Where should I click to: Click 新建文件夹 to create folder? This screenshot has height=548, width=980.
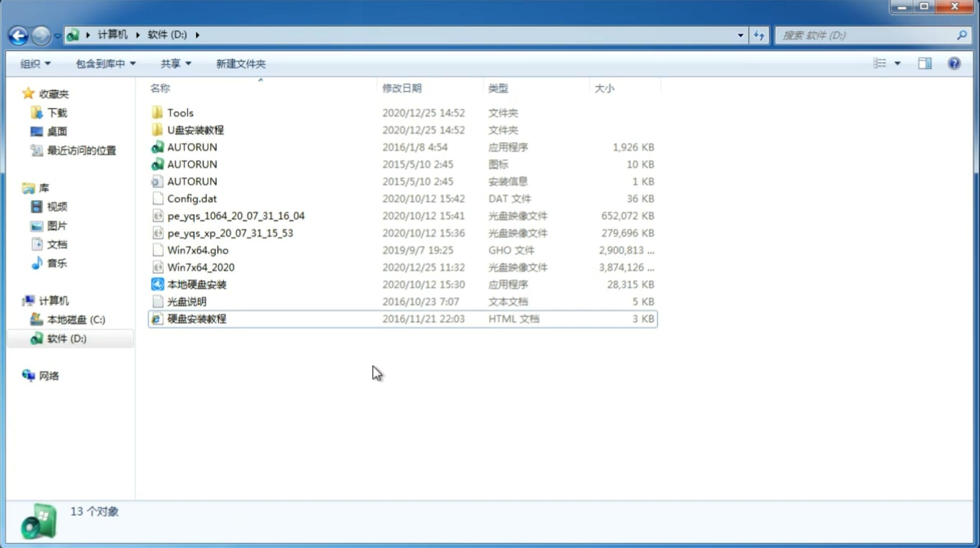point(240,63)
